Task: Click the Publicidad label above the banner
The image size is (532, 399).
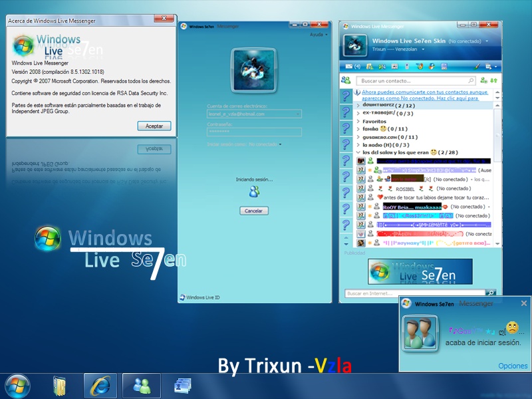Action: pyautogui.click(x=354, y=253)
